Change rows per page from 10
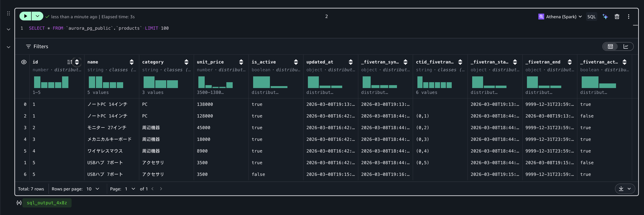Image resolution: width=644 pixels, height=215 pixels. (x=93, y=189)
